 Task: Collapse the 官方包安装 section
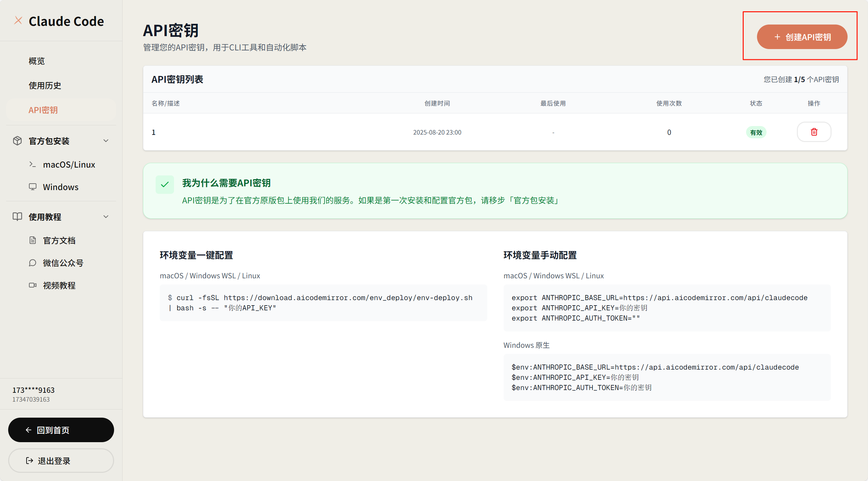[106, 141]
